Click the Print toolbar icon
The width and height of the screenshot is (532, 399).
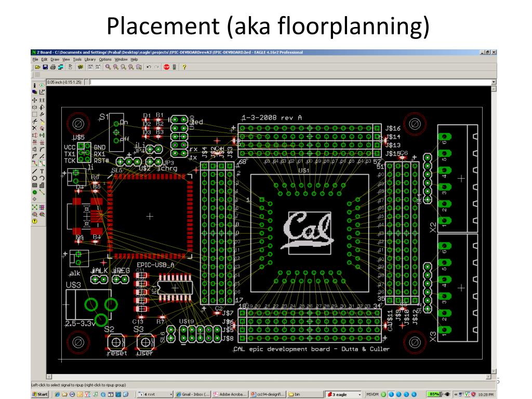(x=52, y=67)
